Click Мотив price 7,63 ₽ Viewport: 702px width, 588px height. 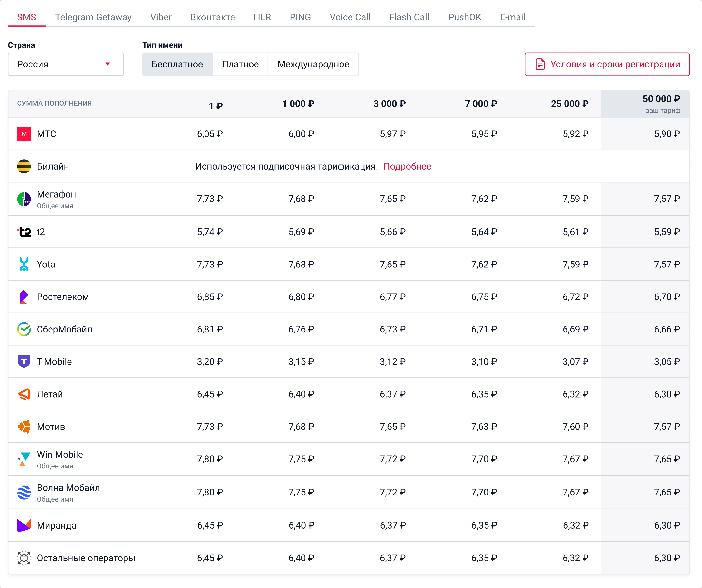[484, 427]
